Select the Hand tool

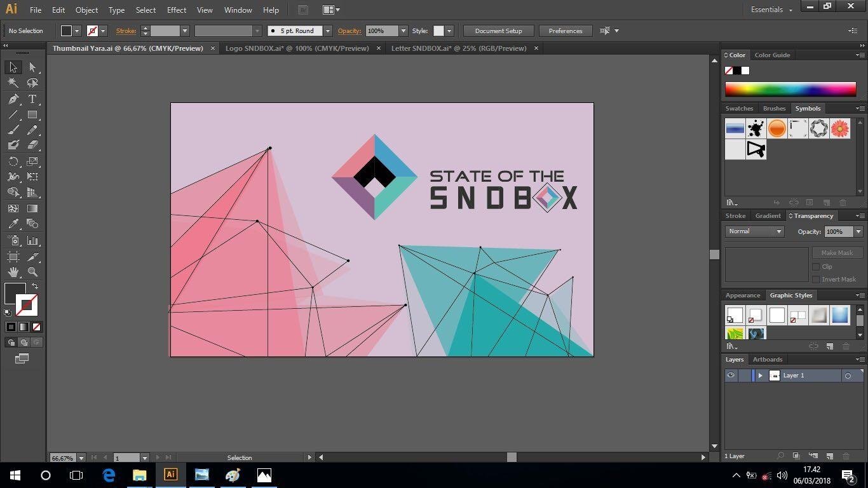(x=13, y=272)
